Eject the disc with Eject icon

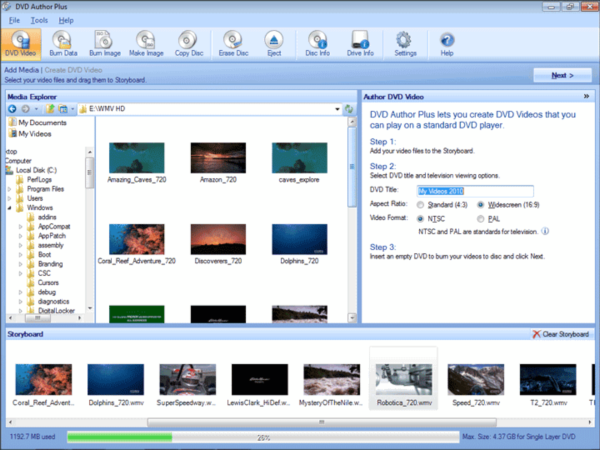[x=274, y=44]
